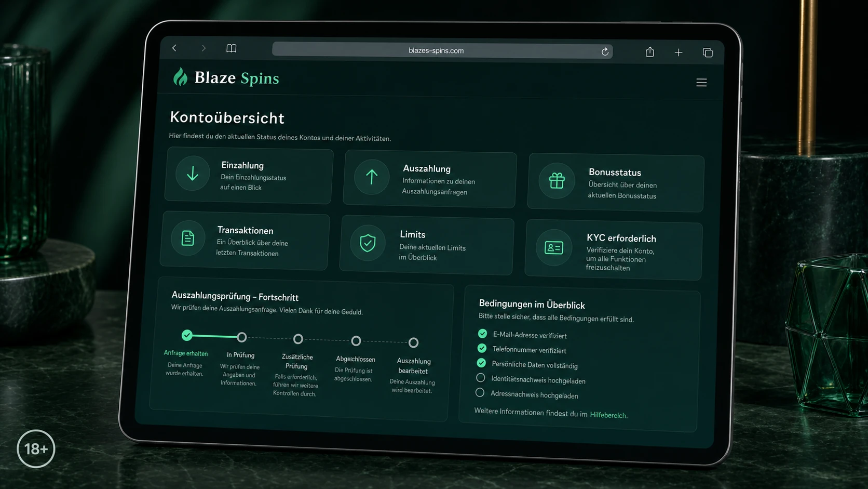
Task: Click the Limits shield icon
Action: point(368,243)
